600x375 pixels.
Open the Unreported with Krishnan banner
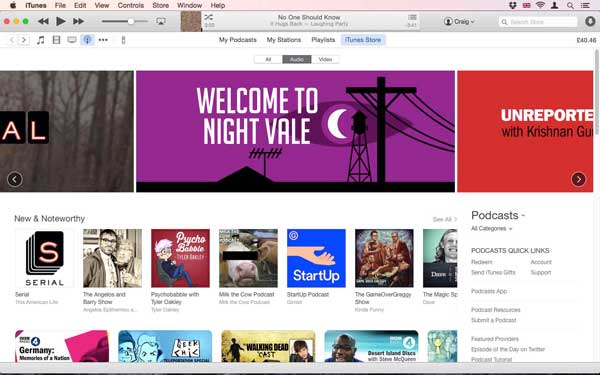525,131
